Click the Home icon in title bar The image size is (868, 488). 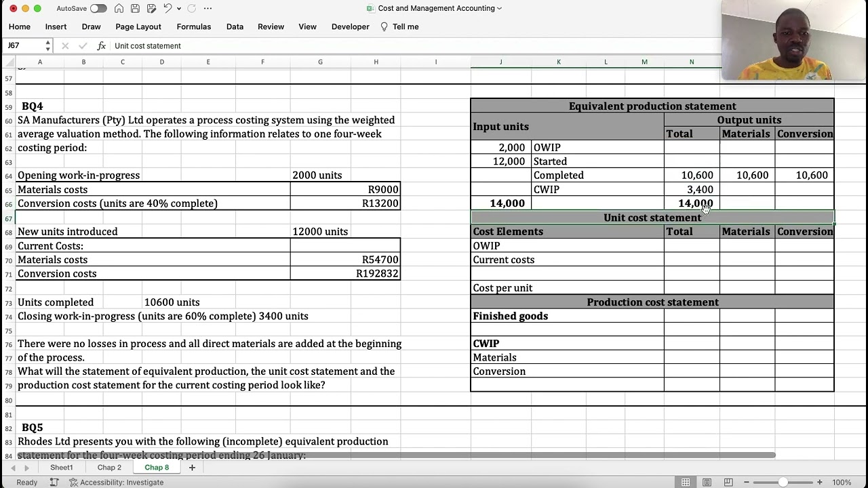119,8
